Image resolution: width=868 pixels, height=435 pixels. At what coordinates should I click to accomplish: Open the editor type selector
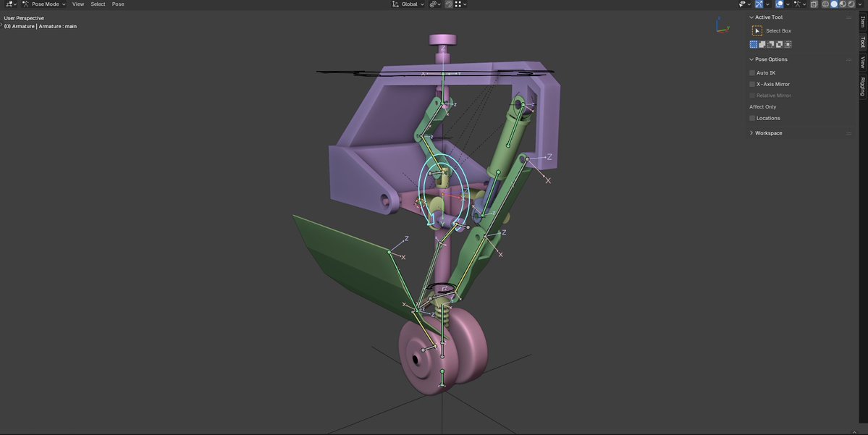tap(11, 4)
